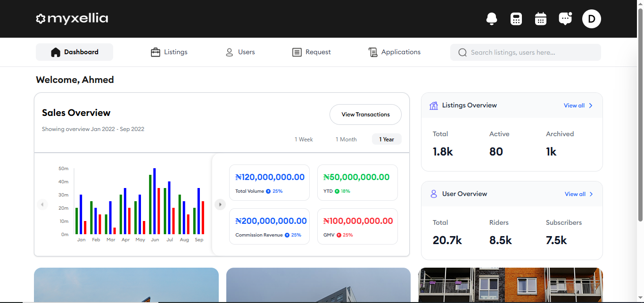Image resolution: width=644 pixels, height=303 pixels.
Task: Click the Users person icon in nav
Action: click(230, 52)
